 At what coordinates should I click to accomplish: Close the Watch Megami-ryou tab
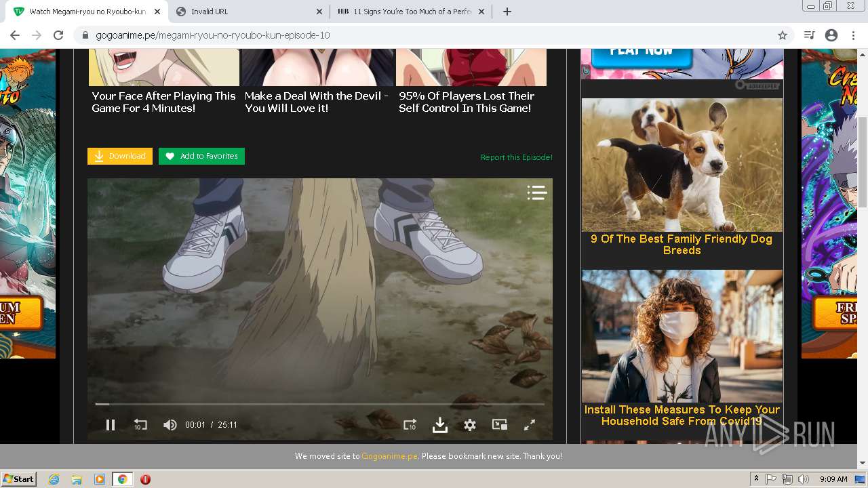[x=157, y=12]
